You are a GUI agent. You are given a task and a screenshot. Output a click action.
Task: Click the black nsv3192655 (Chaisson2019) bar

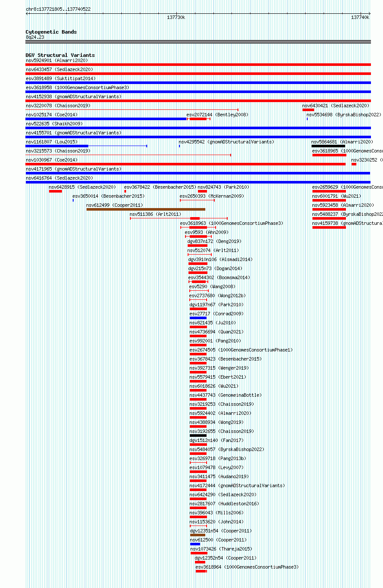(198, 436)
